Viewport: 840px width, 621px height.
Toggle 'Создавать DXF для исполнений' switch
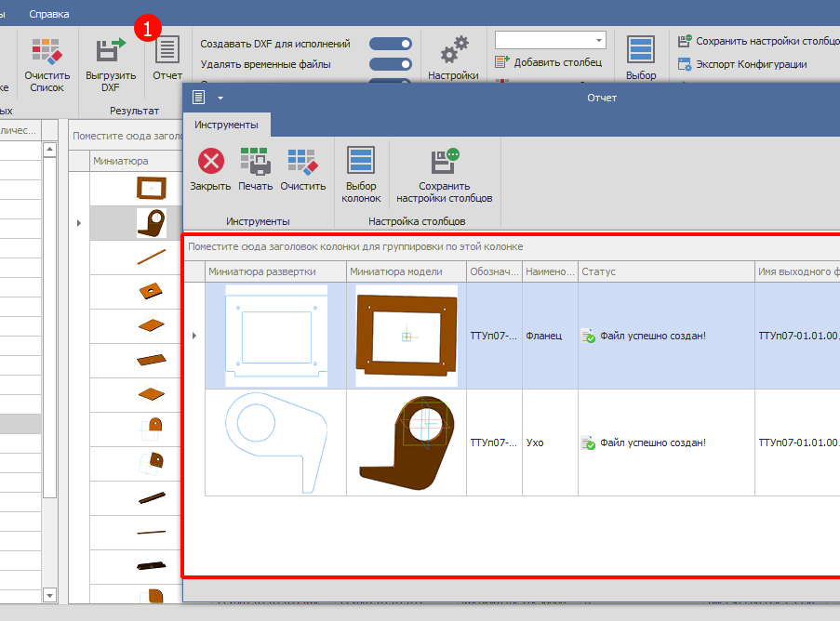pyautogui.click(x=391, y=44)
